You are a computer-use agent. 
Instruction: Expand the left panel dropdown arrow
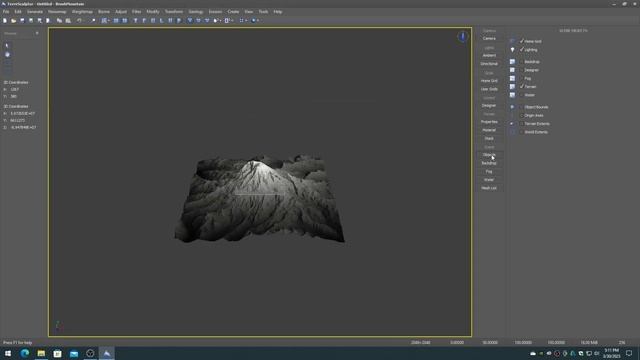(37, 33)
